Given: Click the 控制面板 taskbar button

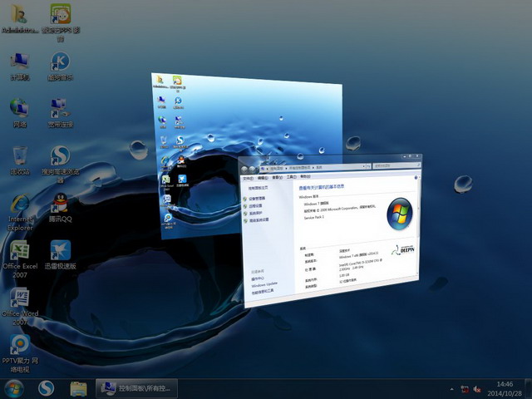Looking at the screenshot, I should (136, 388).
